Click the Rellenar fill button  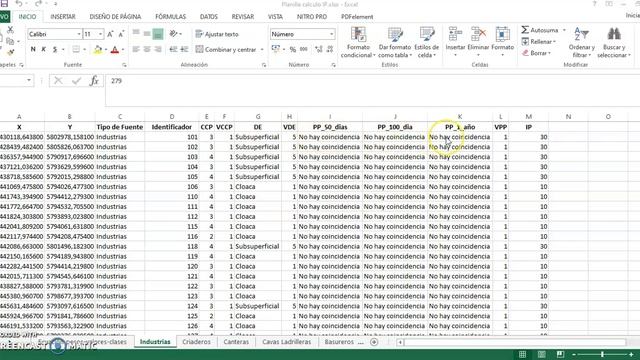538,42
